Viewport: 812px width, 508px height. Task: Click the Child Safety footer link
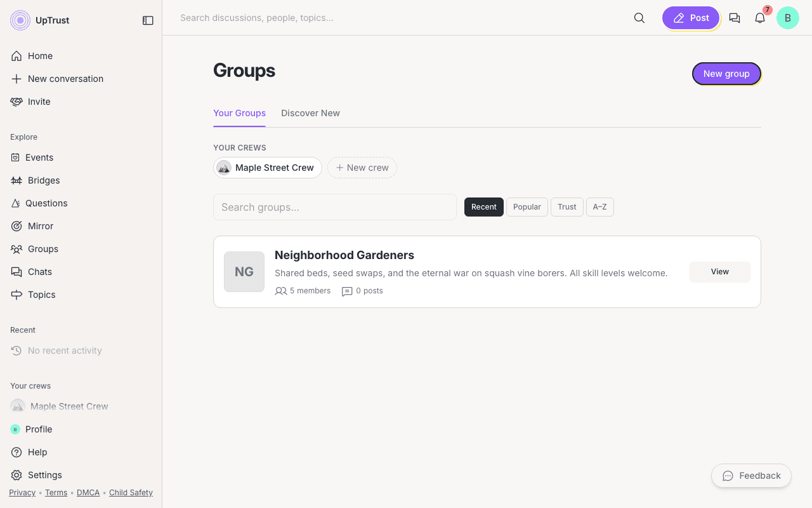(131, 493)
